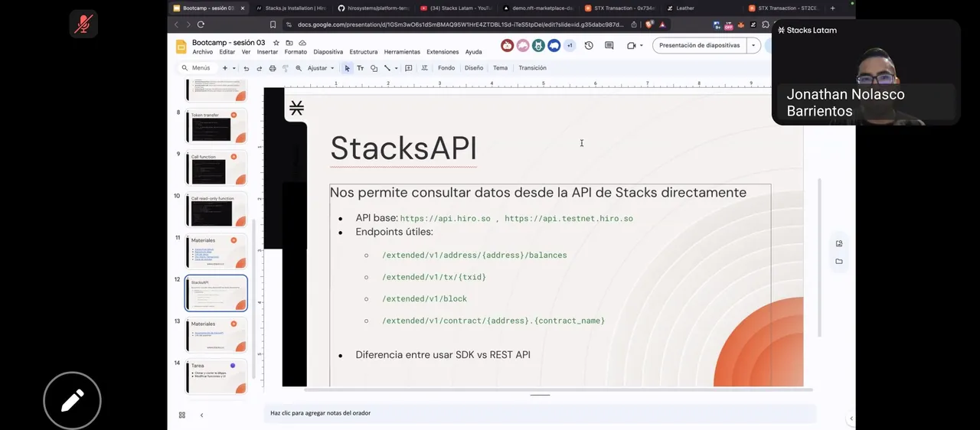Image resolution: width=980 pixels, height=430 pixels.
Task: Click the video call camera icon
Action: pyautogui.click(x=632, y=45)
